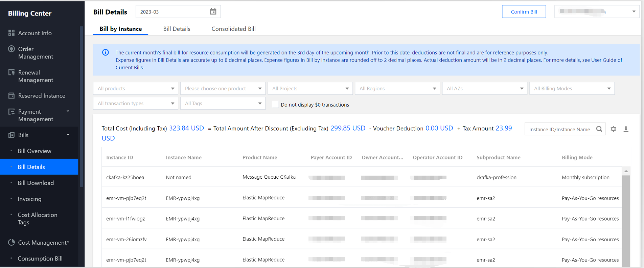Expand the All Regions dropdown
644x268 pixels.
397,89
